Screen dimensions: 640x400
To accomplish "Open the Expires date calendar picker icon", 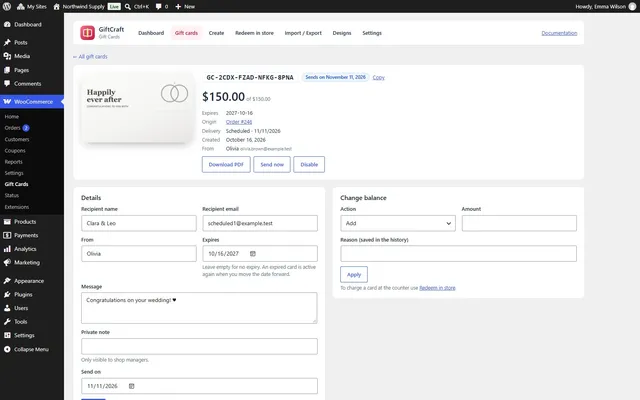I will 253,253.
